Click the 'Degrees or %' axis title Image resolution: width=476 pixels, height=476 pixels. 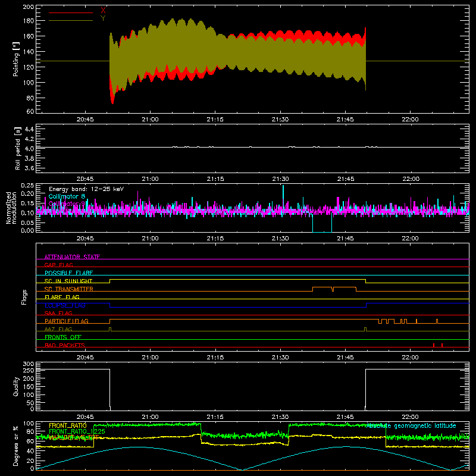[16, 446]
